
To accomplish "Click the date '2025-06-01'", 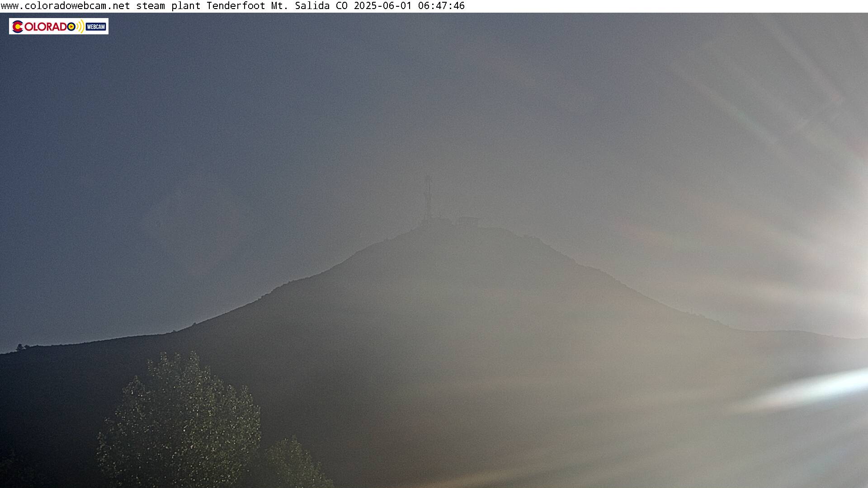I will (383, 6).
